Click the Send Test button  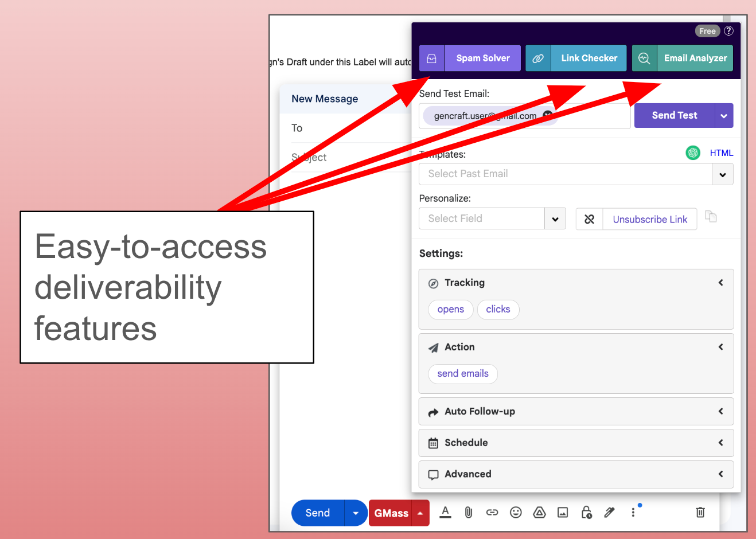tap(675, 115)
